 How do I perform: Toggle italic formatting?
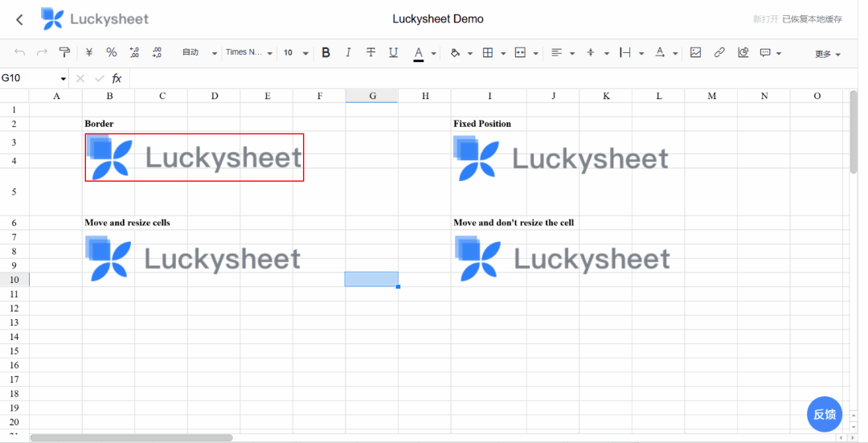click(x=348, y=52)
